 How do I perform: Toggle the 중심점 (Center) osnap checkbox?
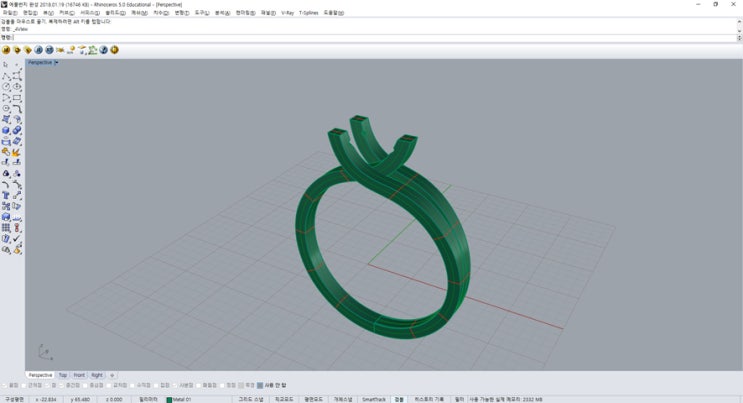(x=85, y=385)
